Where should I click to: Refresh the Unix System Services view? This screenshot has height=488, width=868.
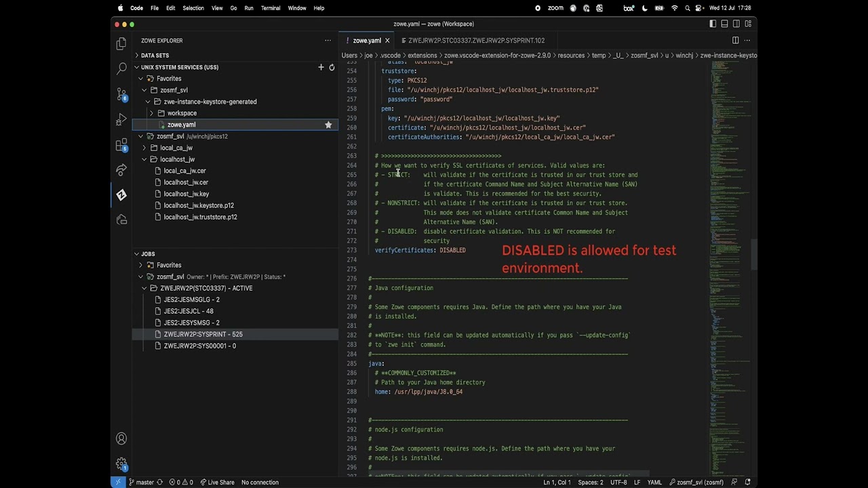pos(332,67)
